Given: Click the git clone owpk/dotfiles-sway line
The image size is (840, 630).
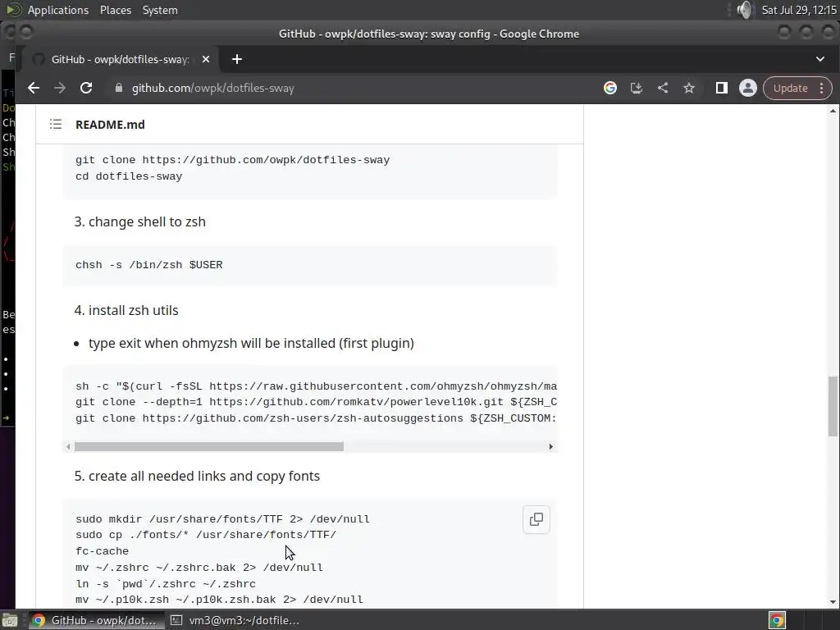Looking at the screenshot, I should point(232,160).
